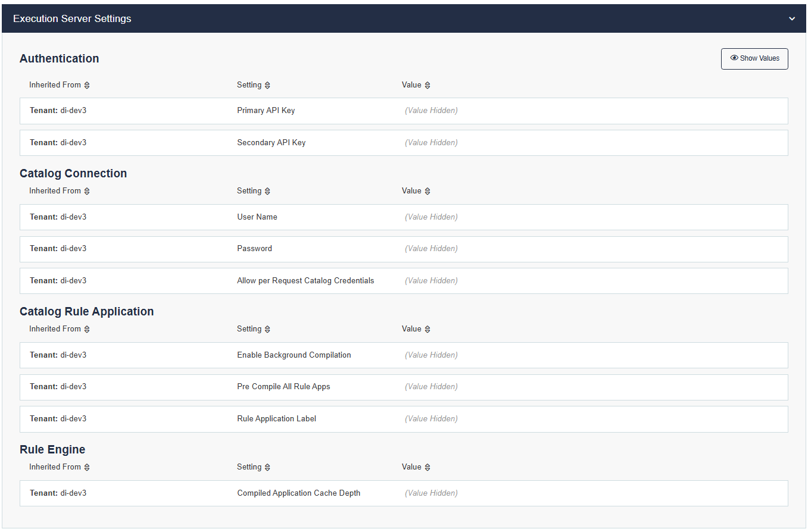Click sort icon beside Authentication Inherited From

87,85
